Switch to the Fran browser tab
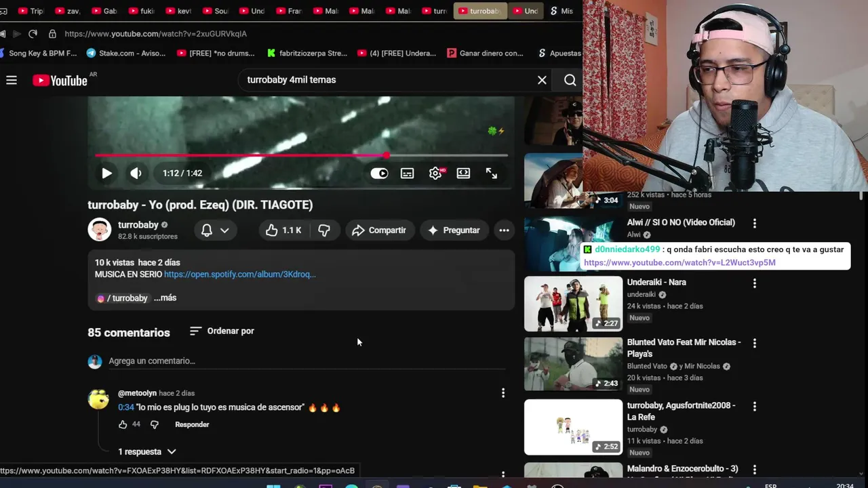Viewport: 868px width, 488px height. [x=288, y=11]
